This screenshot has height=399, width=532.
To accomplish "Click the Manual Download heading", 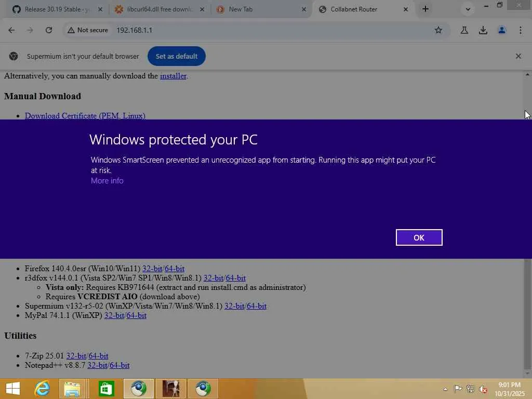I will click(x=43, y=96).
